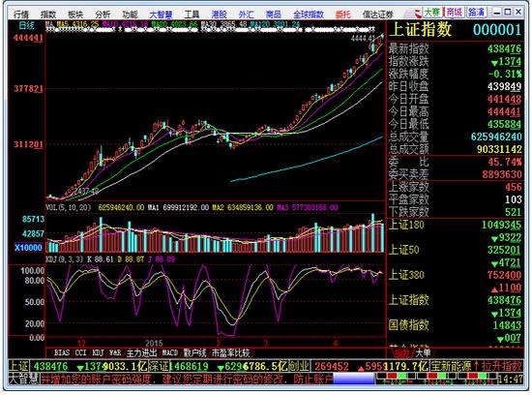Screen dimensions: 532x395
Task: Click the 涨跌幅度 value -0.31%
Action: [x=505, y=74]
